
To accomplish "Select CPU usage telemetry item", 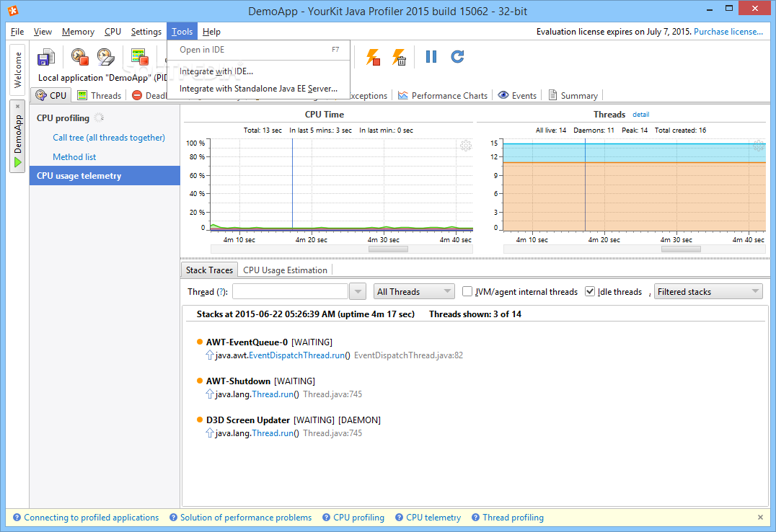I will (x=105, y=176).
